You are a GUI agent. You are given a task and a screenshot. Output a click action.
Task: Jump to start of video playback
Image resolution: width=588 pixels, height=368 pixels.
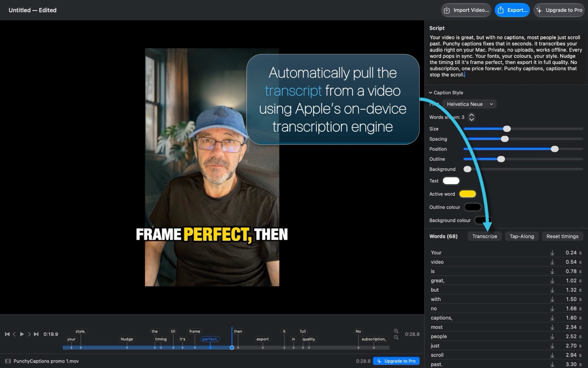7,334
